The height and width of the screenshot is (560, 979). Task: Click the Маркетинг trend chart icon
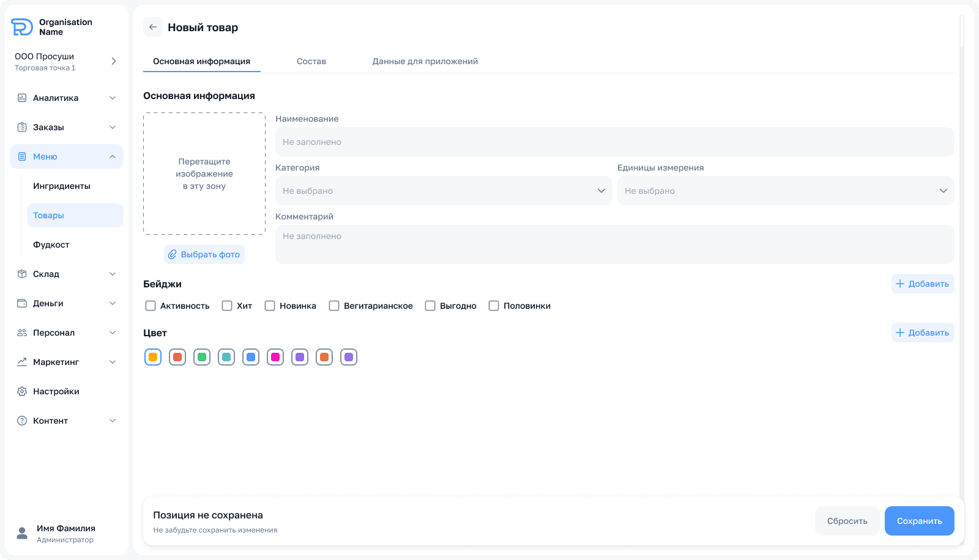[x=22, y=362]
